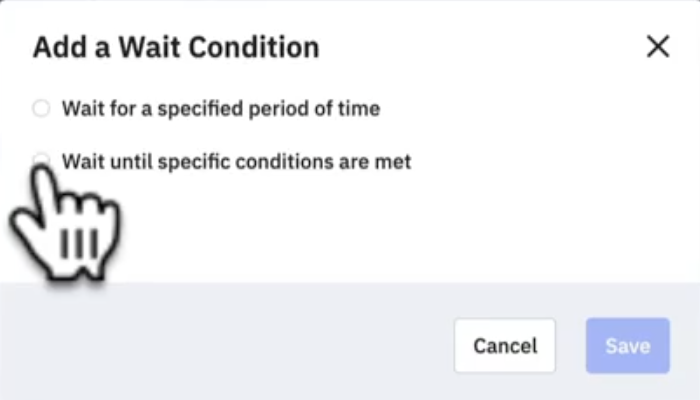Enable the condition-based wait option

pos(41,160)
